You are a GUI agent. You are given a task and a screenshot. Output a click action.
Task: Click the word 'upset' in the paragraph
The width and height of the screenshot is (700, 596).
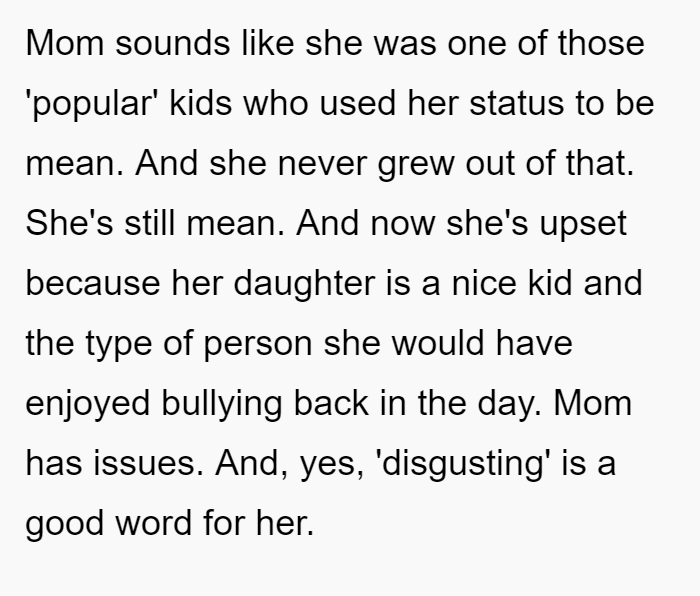[583, 225]
